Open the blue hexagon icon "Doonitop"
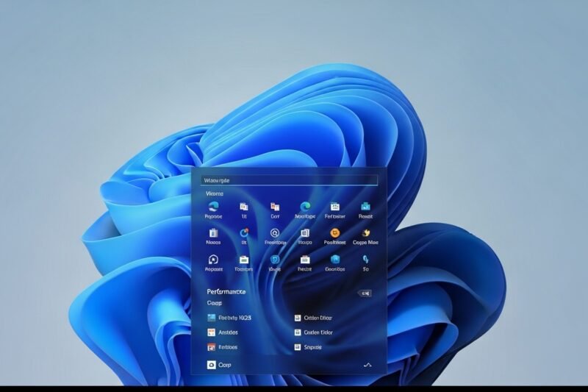The width and height of the screenshot is (588, 392). tap(335, 263)
